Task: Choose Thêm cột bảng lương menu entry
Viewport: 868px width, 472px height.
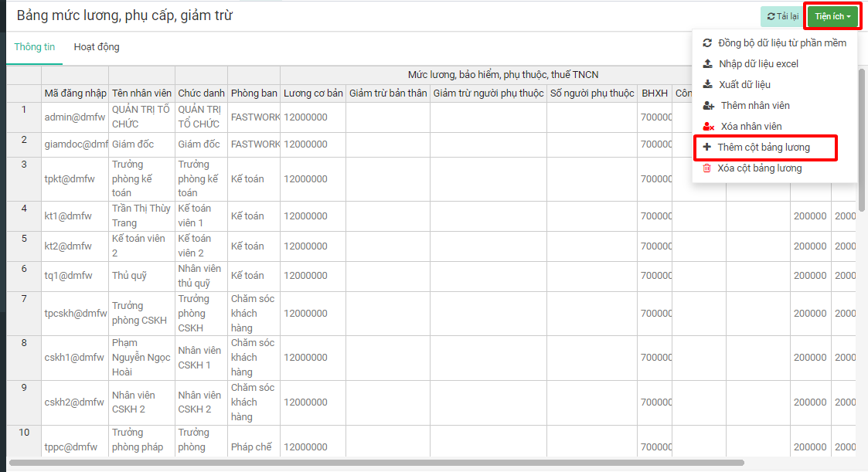Action: point(764,148)
